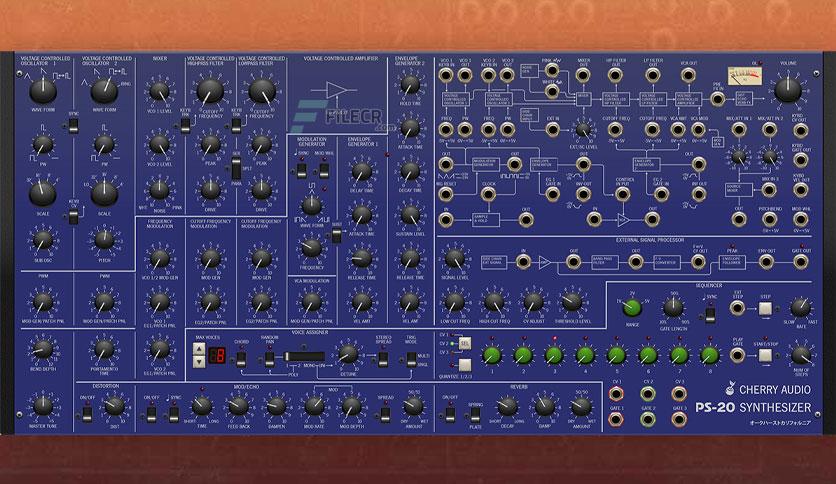Click the QUANTIZE 1/2/3 button
The image size is (836, 484).
coord(465,365)
